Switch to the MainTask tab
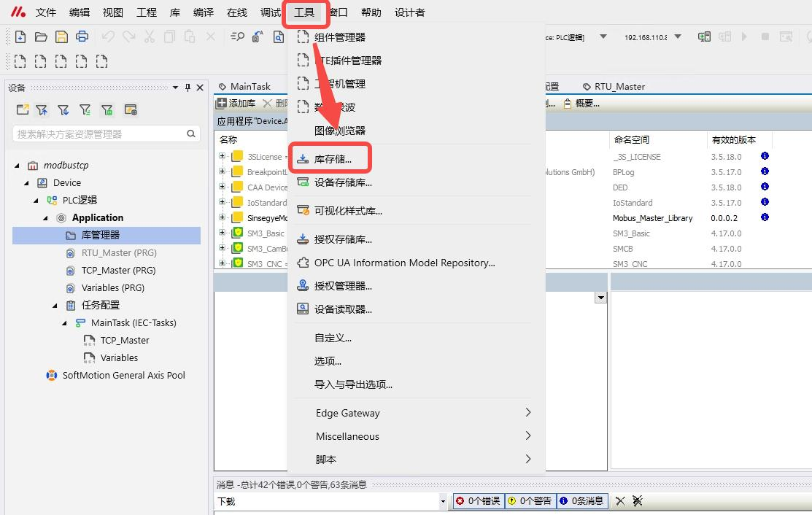Screen dimensions: 812x515 [245, 86]
